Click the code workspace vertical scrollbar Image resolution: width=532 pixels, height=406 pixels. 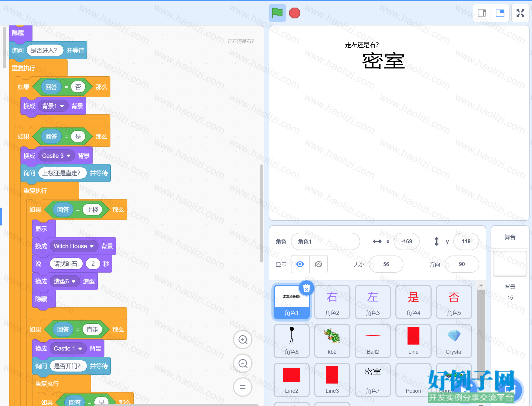tap(261, 213)
